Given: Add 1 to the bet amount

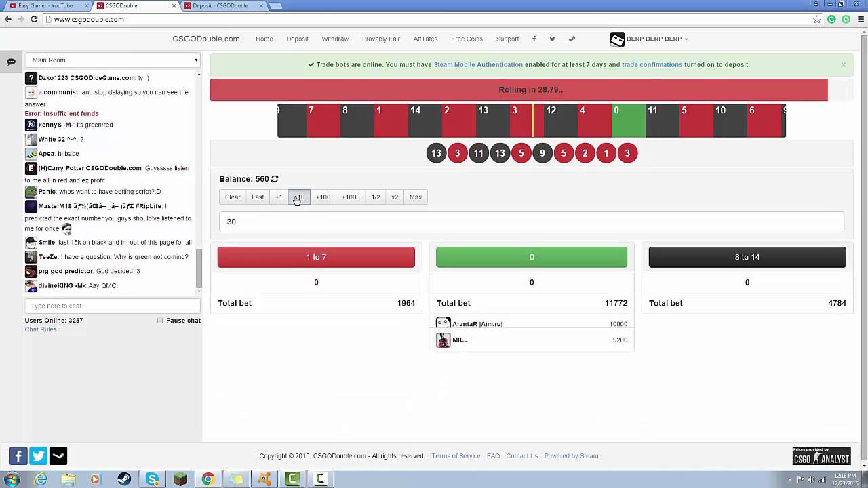Looking at the screenshot, I should 279,197.
